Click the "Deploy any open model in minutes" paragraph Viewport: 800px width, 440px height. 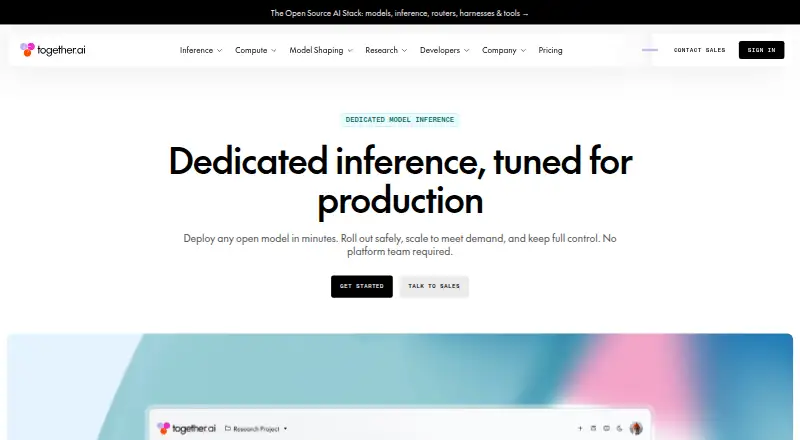[400, 245]
